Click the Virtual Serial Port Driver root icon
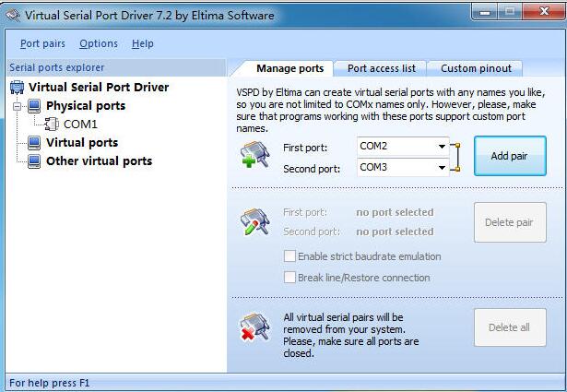Image resolution: width=567 pixels, height=392 pixels. pos(17,87)
